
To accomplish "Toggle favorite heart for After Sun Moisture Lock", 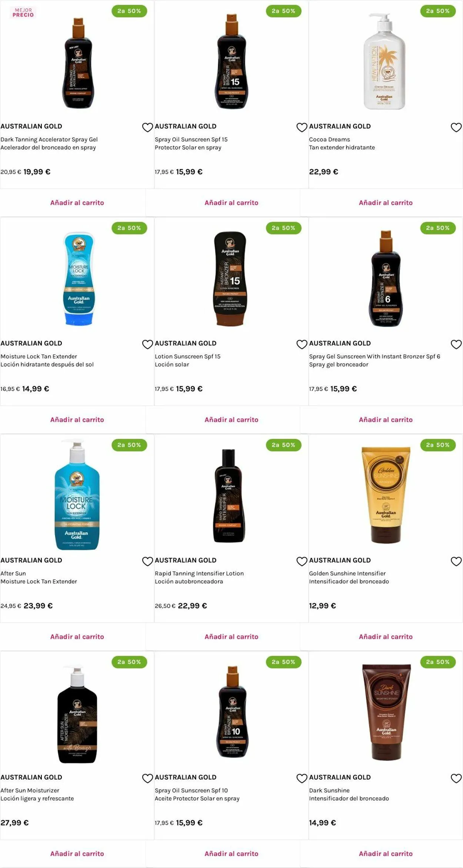I will 147,561.
